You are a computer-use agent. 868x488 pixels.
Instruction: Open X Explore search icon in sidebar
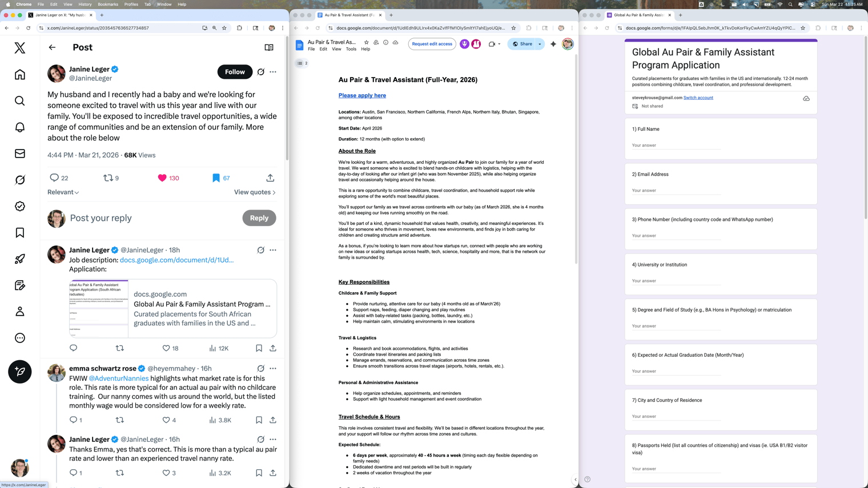click(x=20, y=101)
